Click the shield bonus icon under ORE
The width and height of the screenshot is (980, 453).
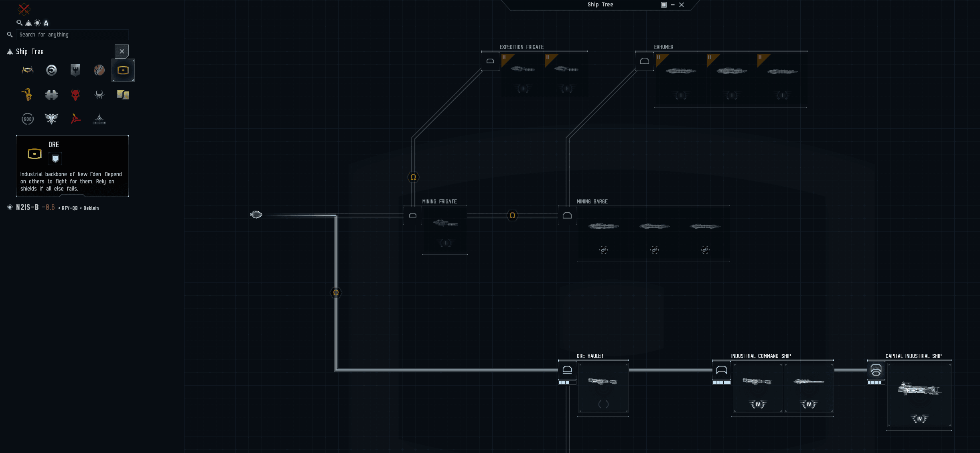tap(55, 159)
